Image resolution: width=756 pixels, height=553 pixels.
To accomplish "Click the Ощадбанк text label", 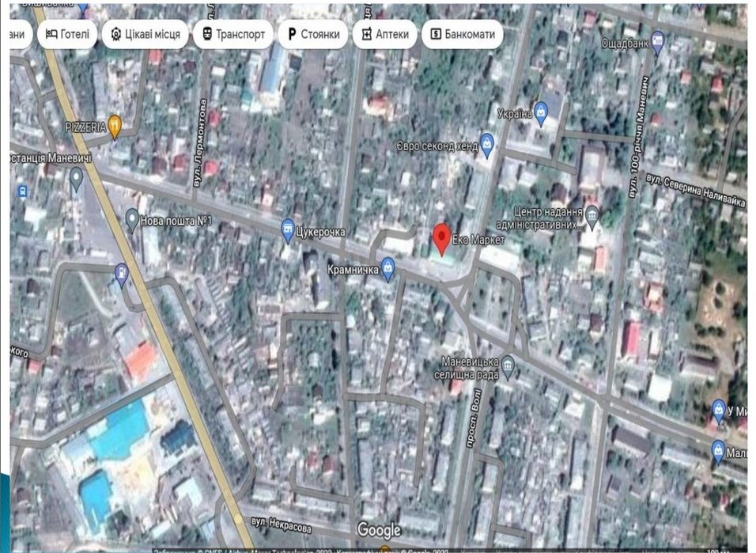I will pyautogui.click(x=625, y=44).
